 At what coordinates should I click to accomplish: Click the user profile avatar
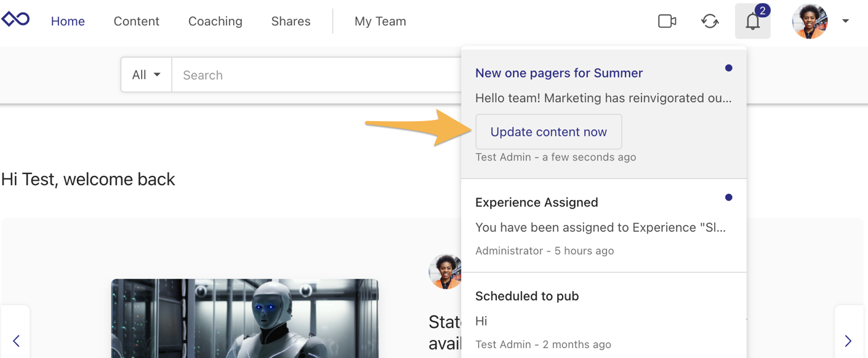click(x=810, y=21)
